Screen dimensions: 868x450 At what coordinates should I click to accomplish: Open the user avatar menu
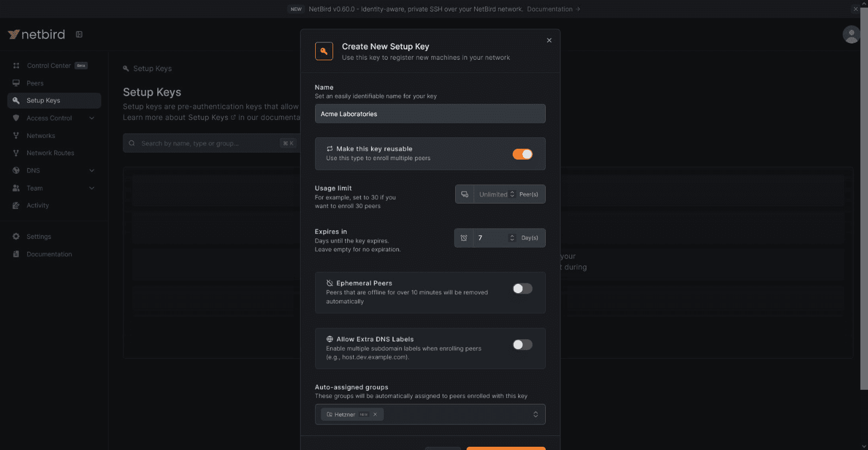[851, 34]
